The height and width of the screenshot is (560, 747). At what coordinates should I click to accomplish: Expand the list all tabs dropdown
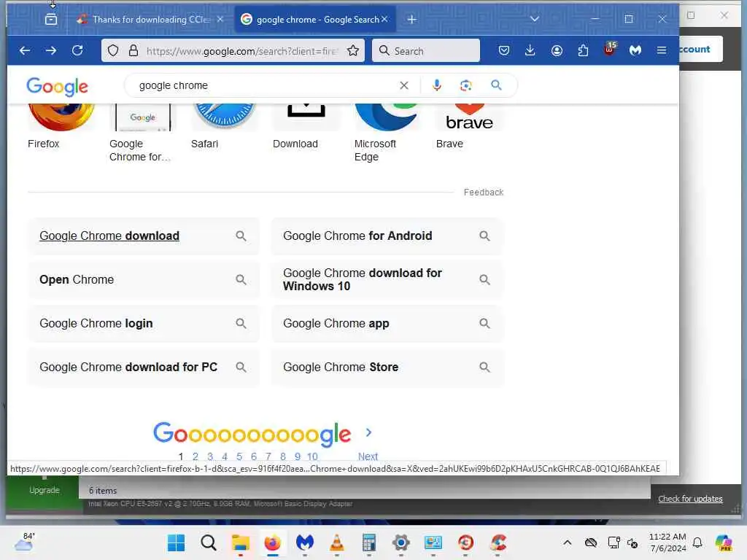pyautogui.click(x=535, y=19)
